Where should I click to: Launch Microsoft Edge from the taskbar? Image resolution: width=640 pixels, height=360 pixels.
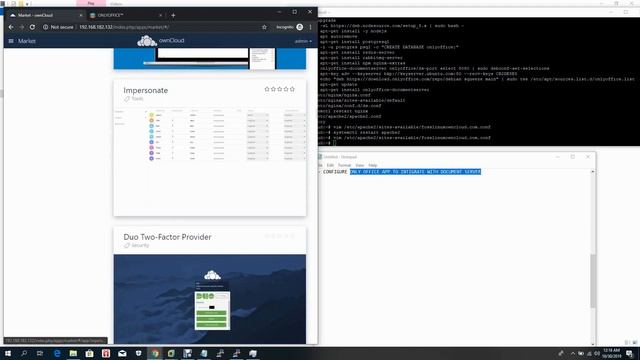57,353
